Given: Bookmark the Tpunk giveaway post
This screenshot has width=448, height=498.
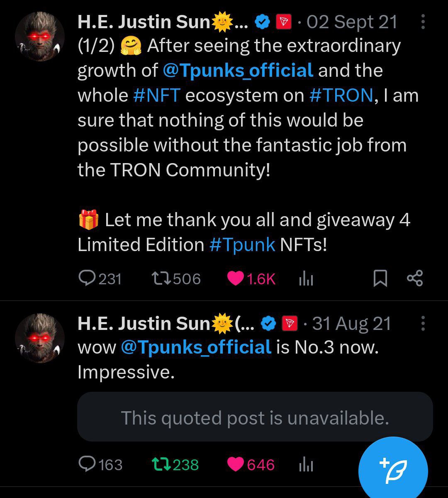Looking at the screenshot, I should pyautogui.click(x=380, y=278).
